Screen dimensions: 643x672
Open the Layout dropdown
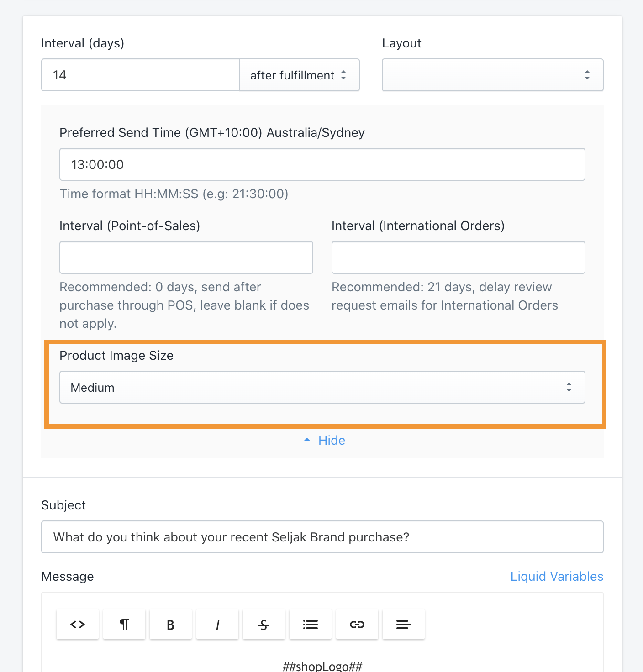493,75
